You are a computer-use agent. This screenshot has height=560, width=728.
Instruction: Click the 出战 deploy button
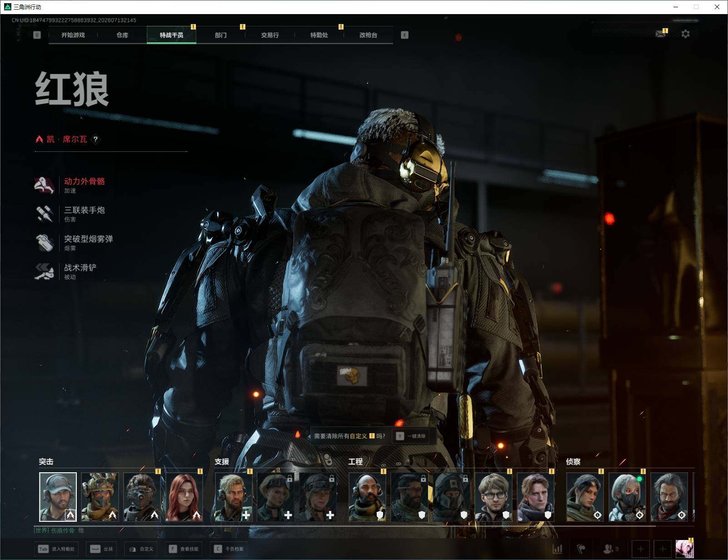[102, 549]
